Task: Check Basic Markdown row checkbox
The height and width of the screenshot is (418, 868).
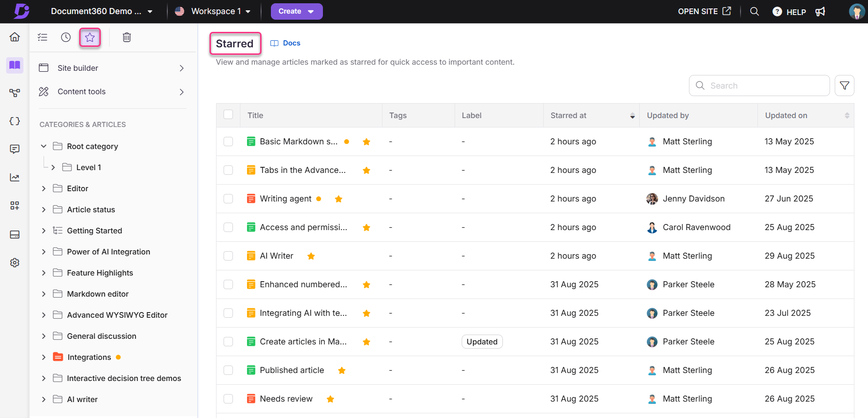Action: coord(228,142)
